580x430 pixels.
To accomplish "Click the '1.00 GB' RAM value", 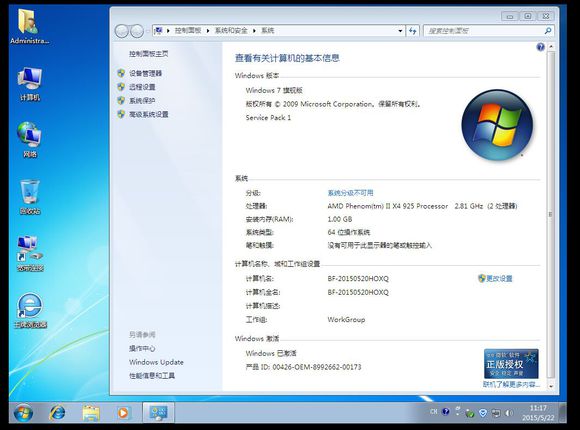I will pos(340,219).
